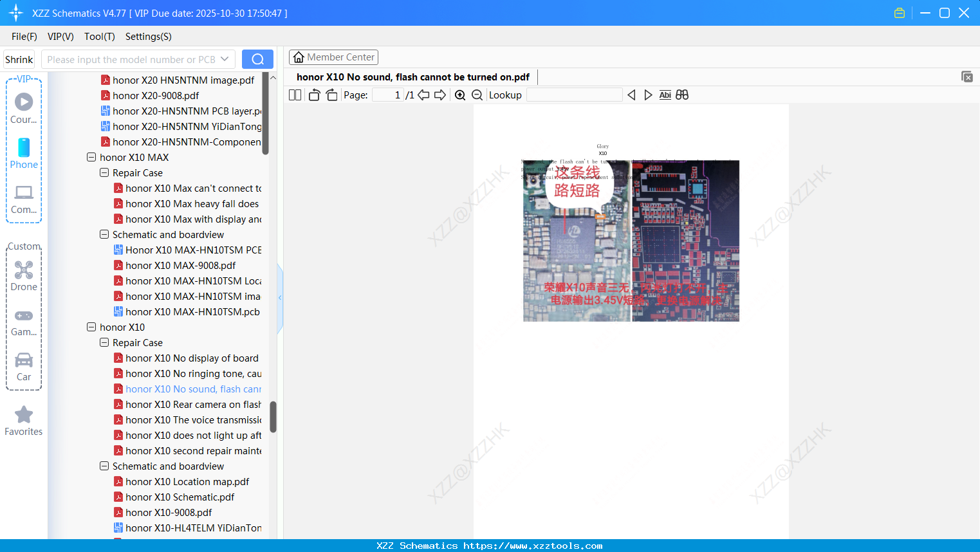Click the PCB repair image in PDF
This screenshot has height=552, width=980.
pyautogui.click(x=631, y=241)
